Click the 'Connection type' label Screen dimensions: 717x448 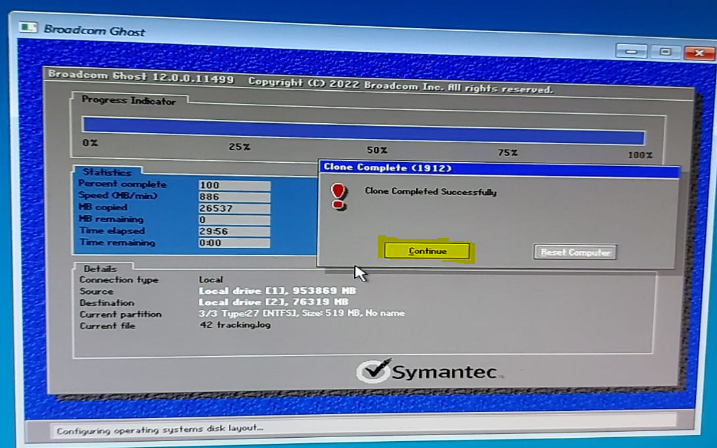click(x=119, y=279)
